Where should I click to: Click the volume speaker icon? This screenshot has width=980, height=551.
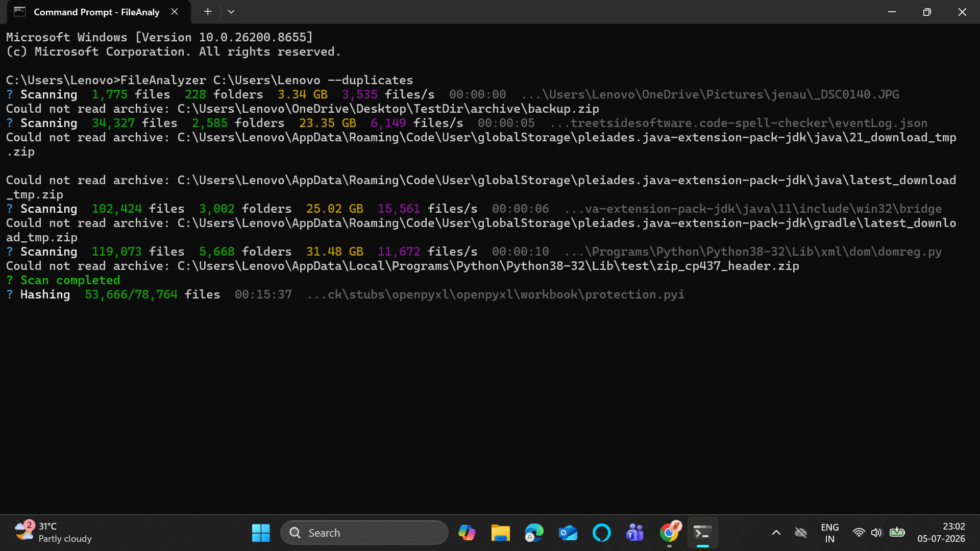876,533
